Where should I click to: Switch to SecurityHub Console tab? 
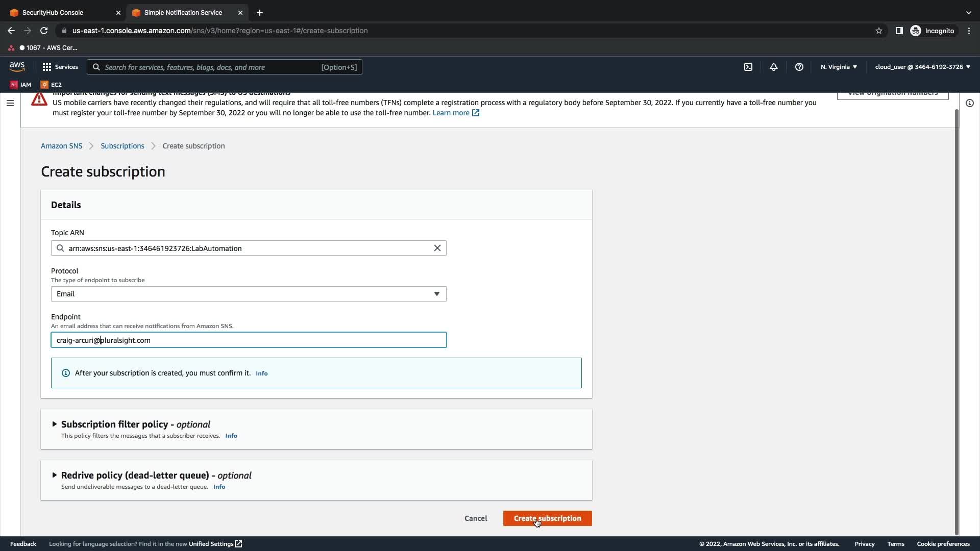pos(53,12)
